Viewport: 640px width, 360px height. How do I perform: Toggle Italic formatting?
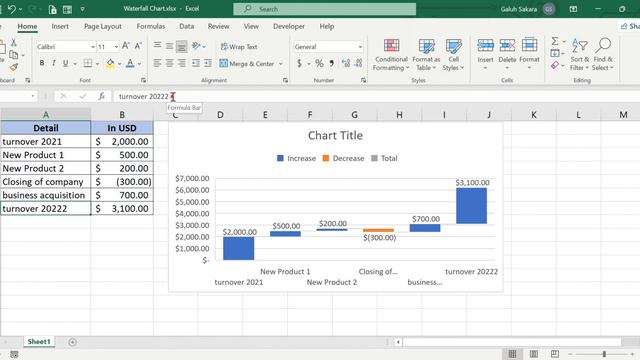[x=53, y=63]
